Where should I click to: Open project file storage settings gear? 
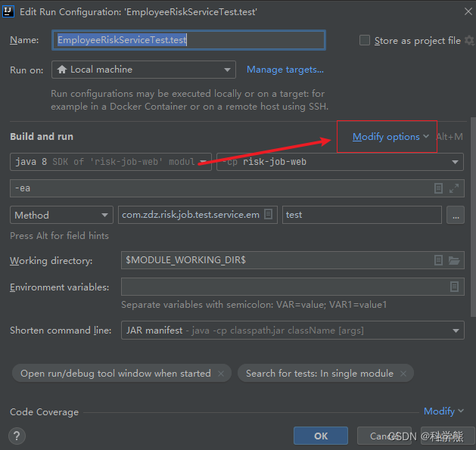click(470, 40)
